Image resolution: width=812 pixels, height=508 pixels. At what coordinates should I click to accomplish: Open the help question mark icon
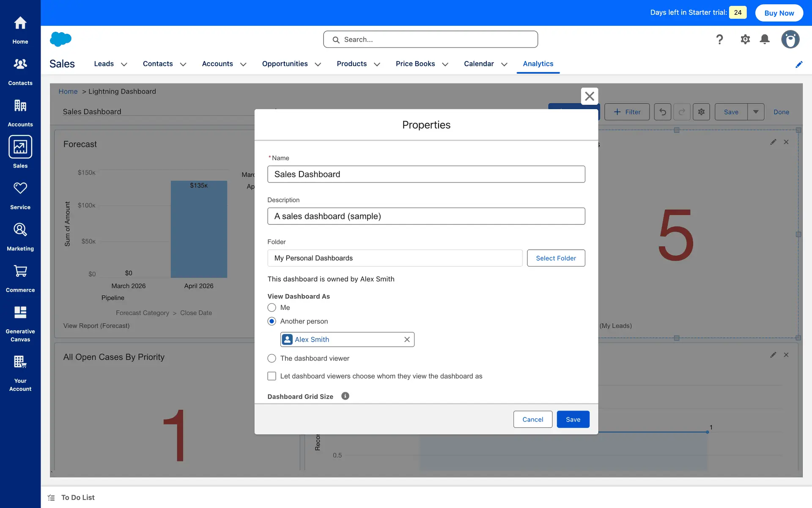(x=719, y=39)
